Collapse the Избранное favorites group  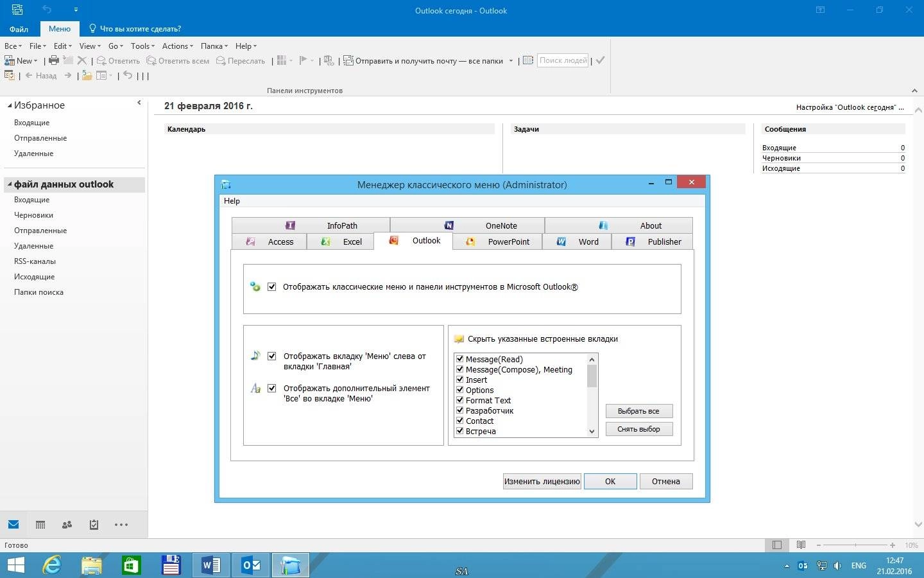10,105
